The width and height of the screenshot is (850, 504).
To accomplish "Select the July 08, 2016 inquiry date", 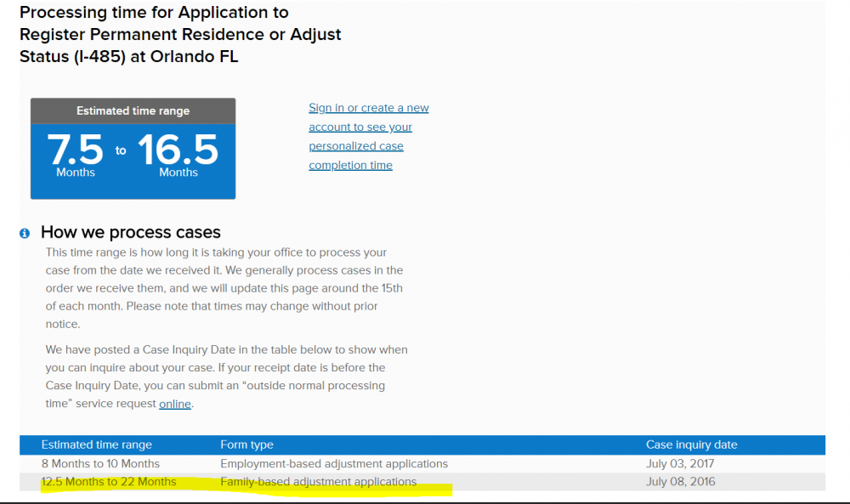I will pyautogui.click(x=680, y=482).
